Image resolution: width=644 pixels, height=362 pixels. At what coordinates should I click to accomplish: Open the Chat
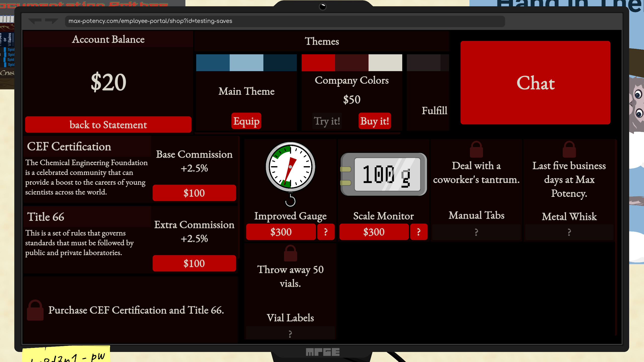point(535,83)
